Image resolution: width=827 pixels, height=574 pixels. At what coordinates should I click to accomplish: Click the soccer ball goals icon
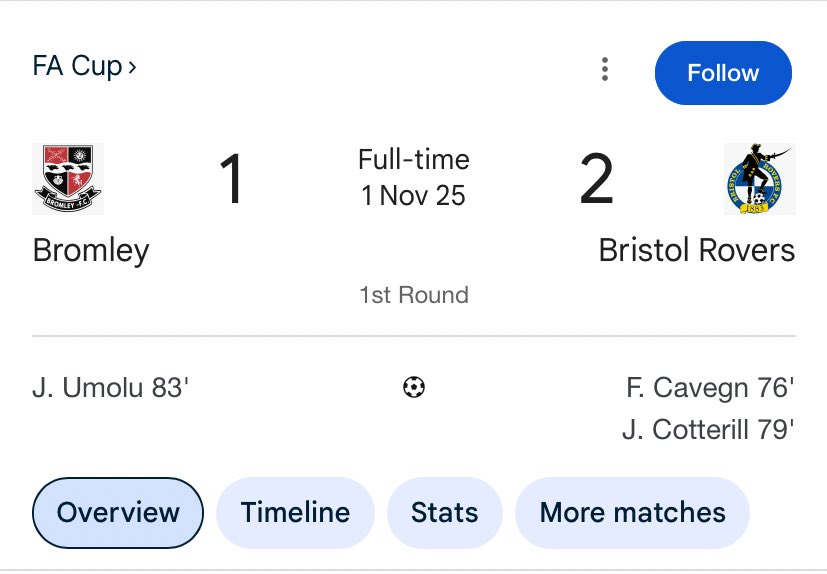[414, 387]
